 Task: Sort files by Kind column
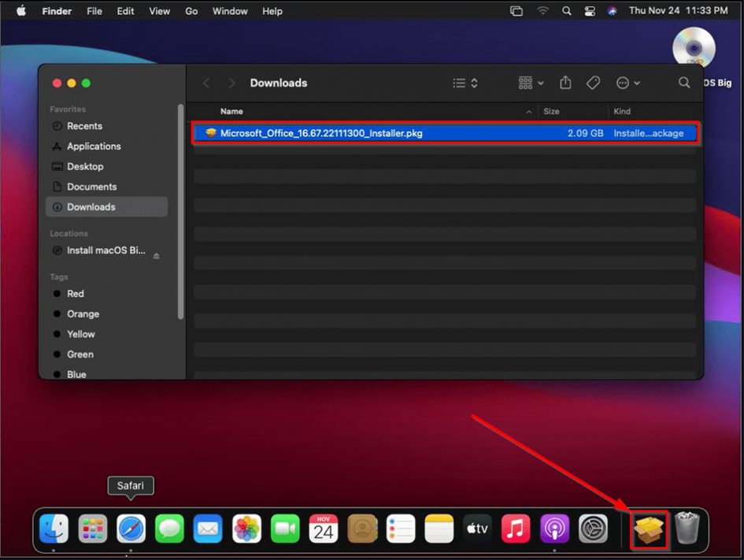coord(622,111)
